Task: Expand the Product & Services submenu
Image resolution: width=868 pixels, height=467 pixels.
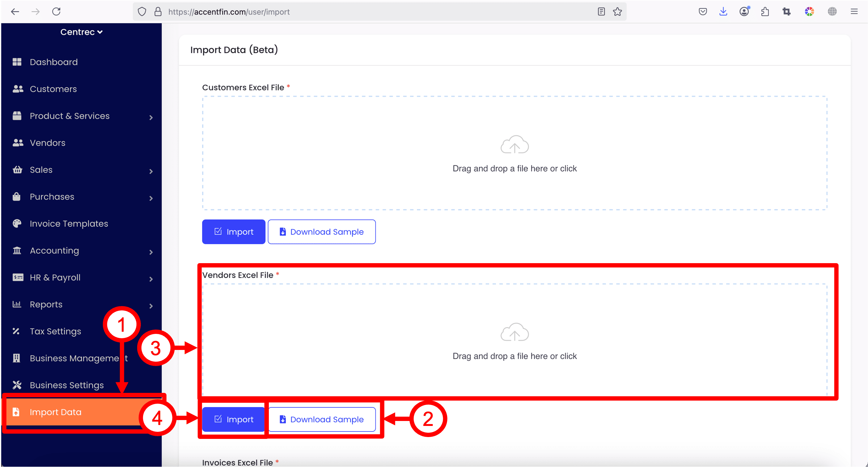Action: 151,117
